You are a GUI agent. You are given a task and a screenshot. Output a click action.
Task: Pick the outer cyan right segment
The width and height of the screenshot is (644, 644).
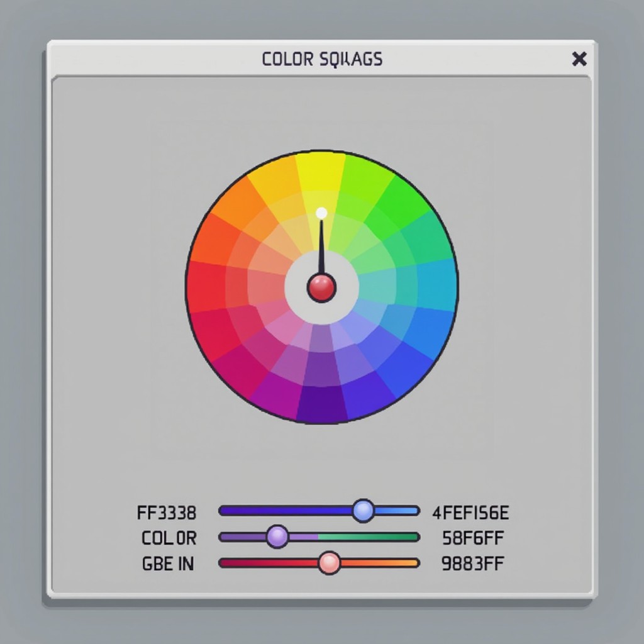pos(438,284)
